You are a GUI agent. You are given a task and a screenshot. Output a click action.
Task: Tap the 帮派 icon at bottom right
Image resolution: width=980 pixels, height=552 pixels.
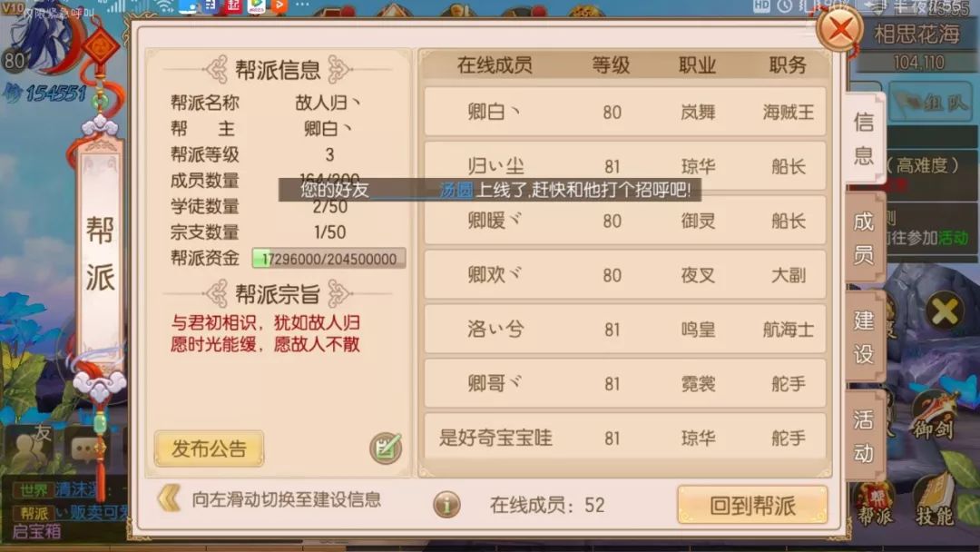click(x=874, y=504)
